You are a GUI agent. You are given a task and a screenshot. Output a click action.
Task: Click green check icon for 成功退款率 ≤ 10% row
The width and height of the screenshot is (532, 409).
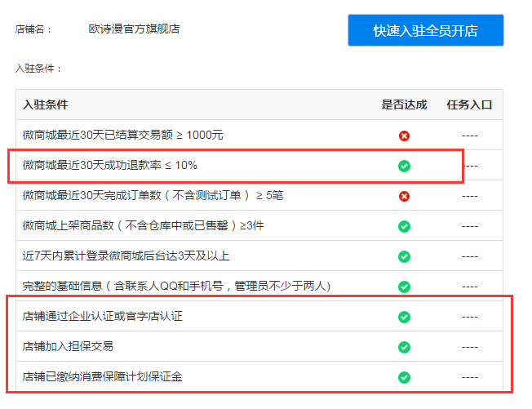coord(404,166)
